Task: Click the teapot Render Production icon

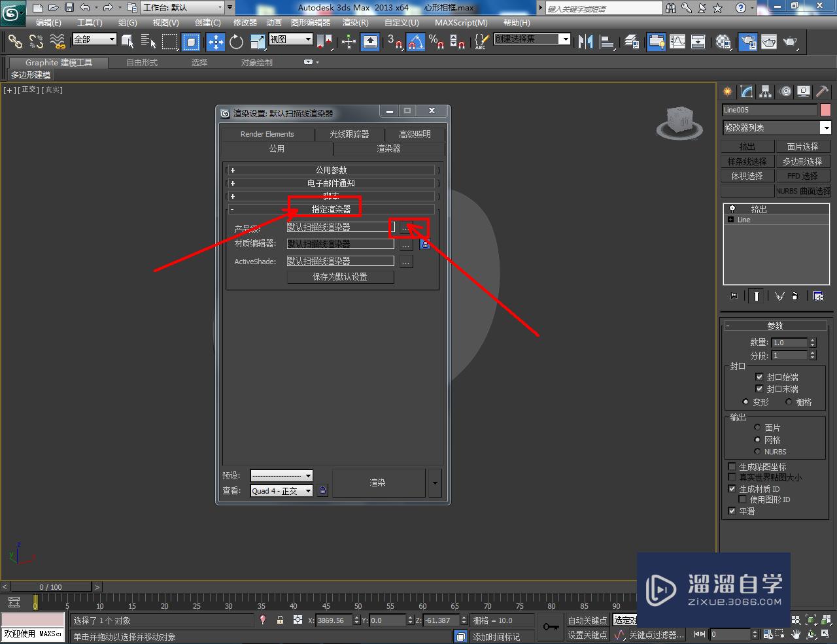Action: (x=791, y=42)
